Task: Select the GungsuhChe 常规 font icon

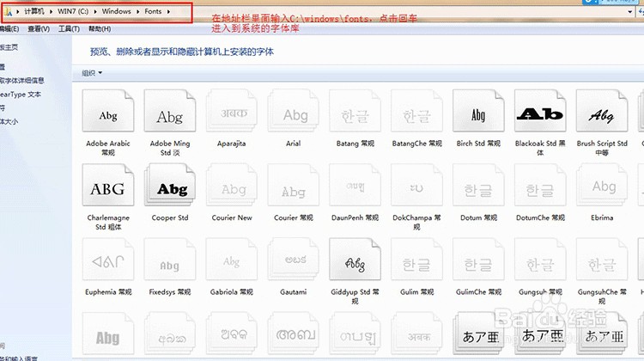Action: coord(602,260)
